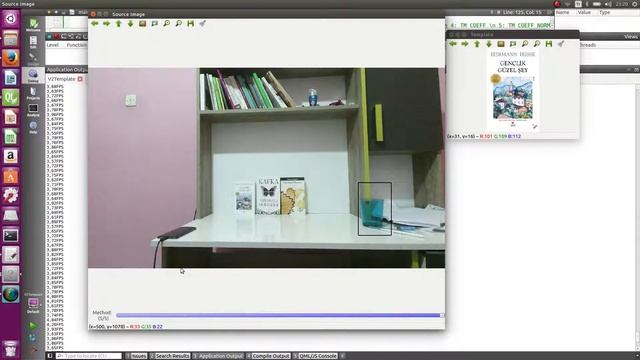Open Qt Creator Projects mode
This screenshot has height=360, width=640.
click(x=33, y=93)
